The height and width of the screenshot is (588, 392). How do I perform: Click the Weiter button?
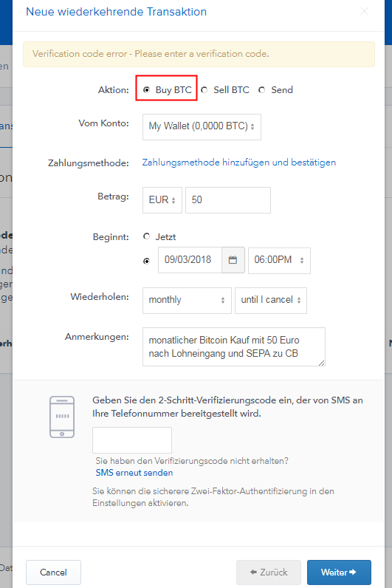pos(339,572)
